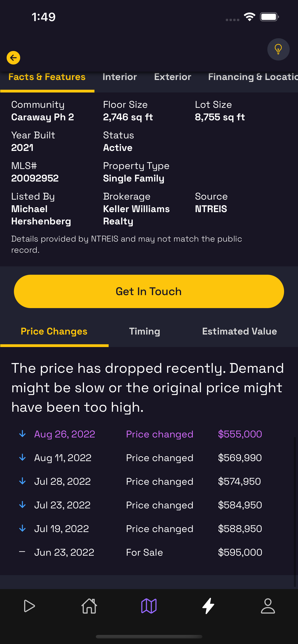The width and height of the screenshot is (298, 644).
Task: Show the Timing tab
Action: 145,331
